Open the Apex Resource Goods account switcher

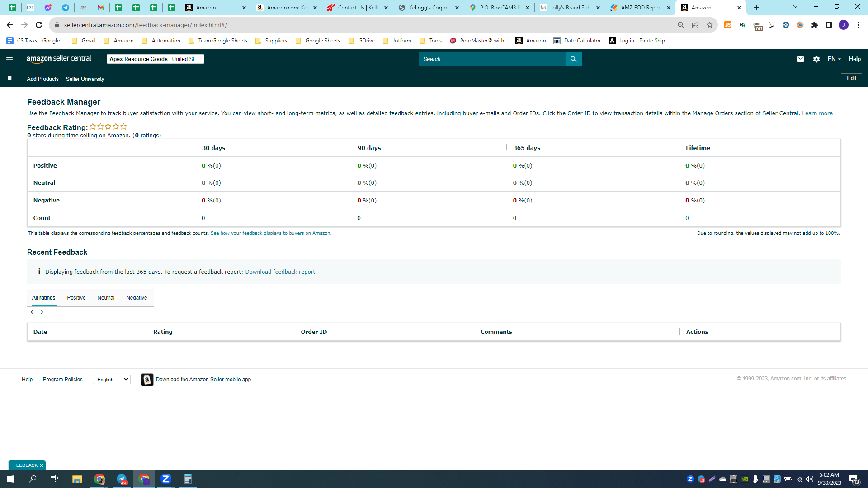coord(156,59)
